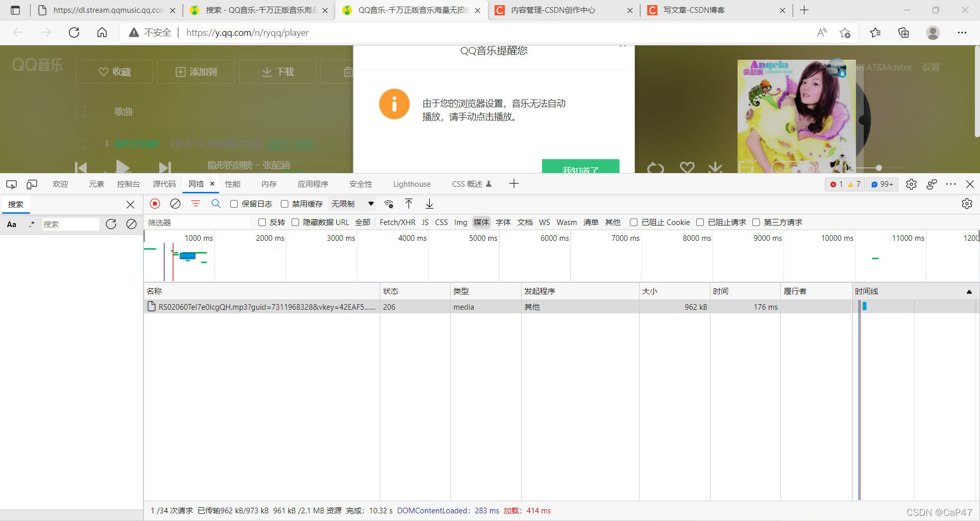Viewport: 980px width, 521px height.
Task: Click the browser address bar URL
Action: coord(247,33)
